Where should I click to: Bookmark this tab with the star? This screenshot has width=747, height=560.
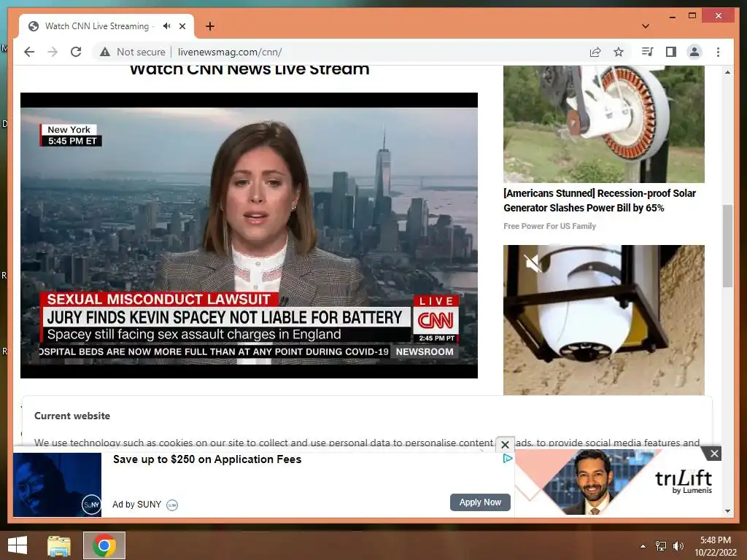coord(619,52)
